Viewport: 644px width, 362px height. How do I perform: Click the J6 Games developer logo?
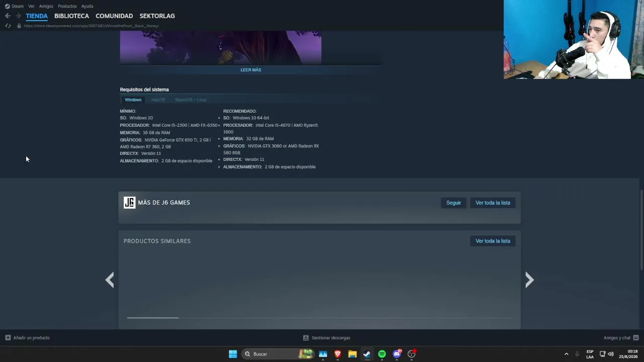click(129, 203)
